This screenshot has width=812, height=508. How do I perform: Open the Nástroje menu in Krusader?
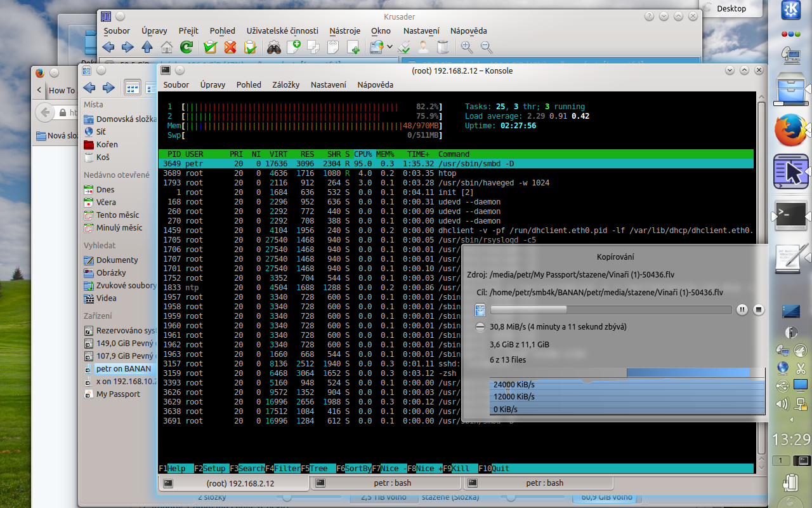tap(345, 30)
